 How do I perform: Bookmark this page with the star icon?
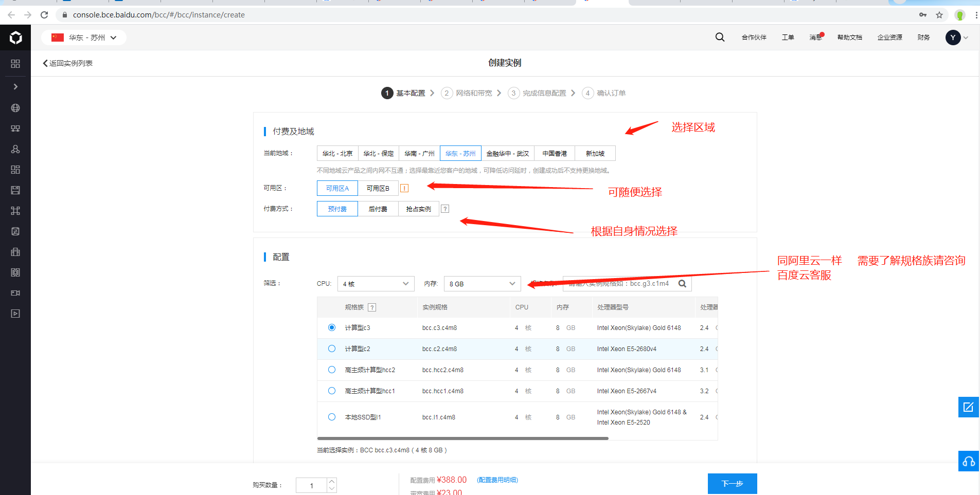click(x=939, y=15)
